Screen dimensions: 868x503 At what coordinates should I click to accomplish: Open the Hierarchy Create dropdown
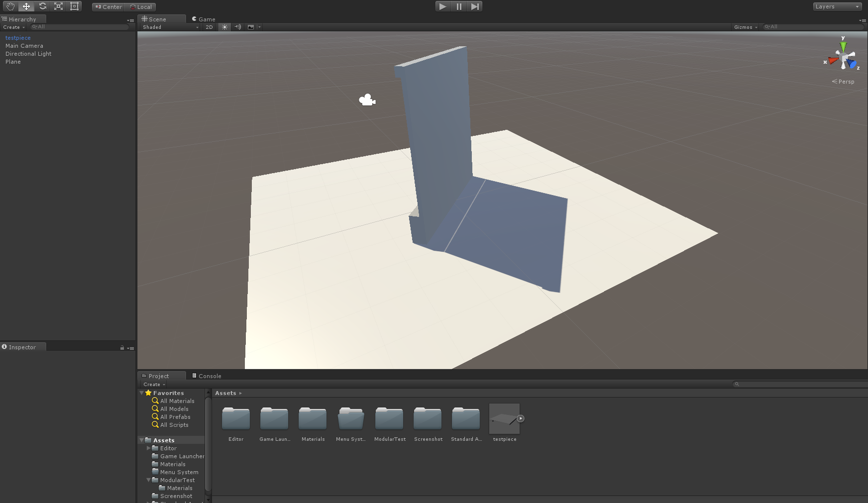(x=14, y=27)
